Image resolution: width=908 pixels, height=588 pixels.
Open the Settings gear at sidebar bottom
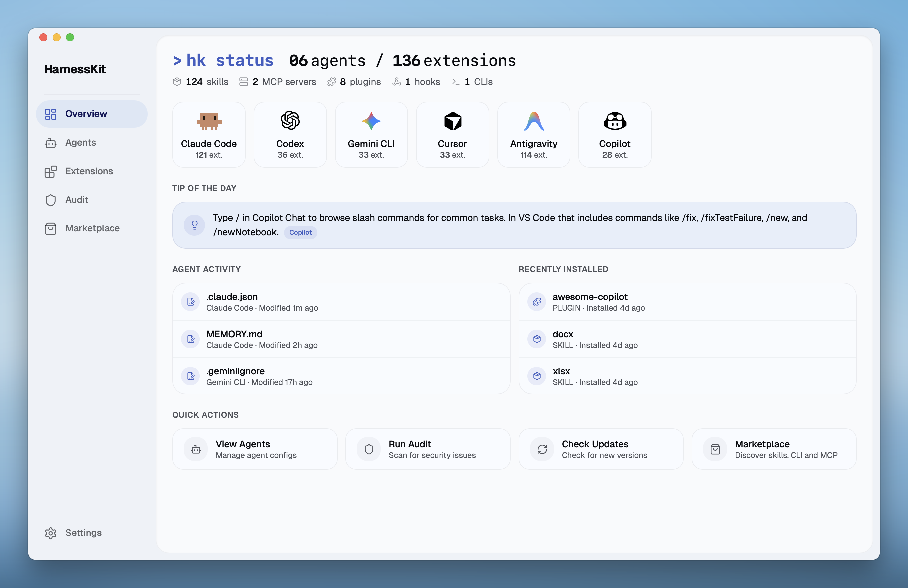pyautogui.click(x=51, y=533)
